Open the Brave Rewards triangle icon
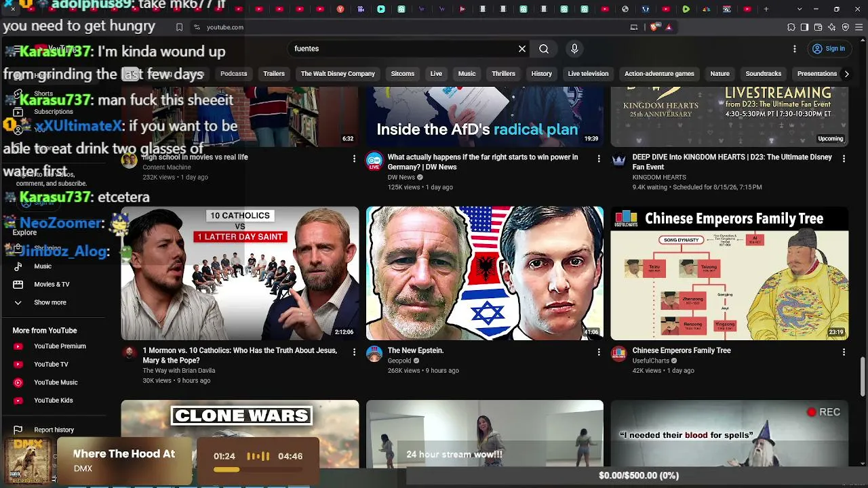This screenshot has width=868, height=488. point(669,27)
